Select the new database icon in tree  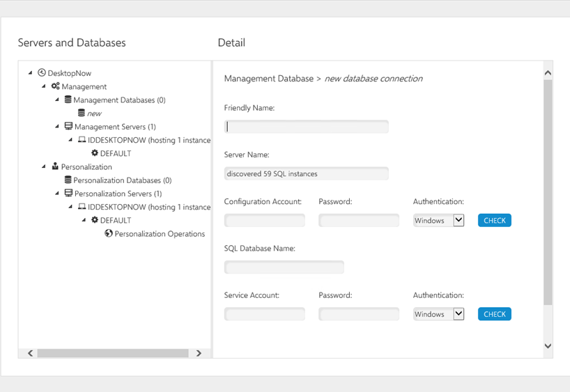[x=82, y=113]
